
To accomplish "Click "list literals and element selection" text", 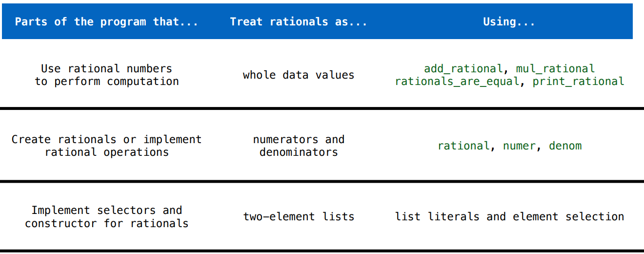I will pos(509,216).
